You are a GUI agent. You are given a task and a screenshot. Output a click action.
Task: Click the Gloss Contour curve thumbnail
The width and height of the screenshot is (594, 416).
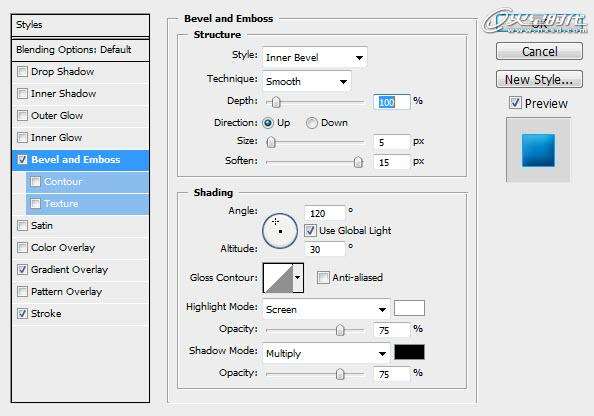pos(278,278)
